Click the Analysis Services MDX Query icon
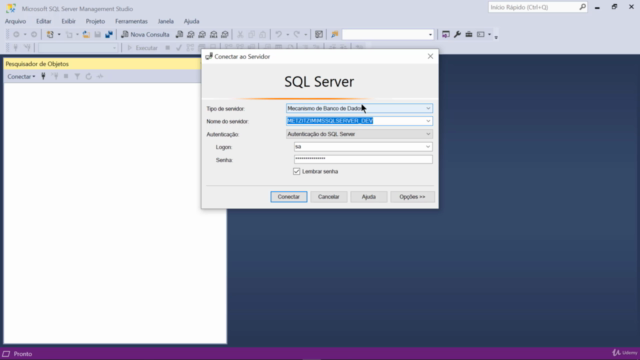This screenshot has width=640, height=360. (191, 35)
